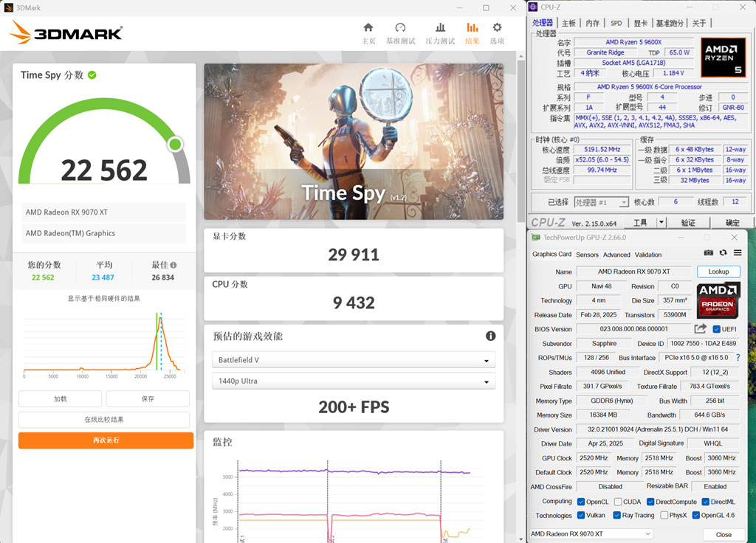Click the bus interface question mark icon
The height and width of the screenshot is (543, 756).
pos(738,358)
